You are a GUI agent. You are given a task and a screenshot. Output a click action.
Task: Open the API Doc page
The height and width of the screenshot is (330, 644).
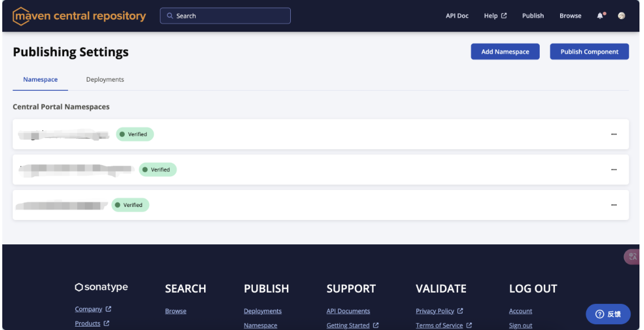point(457,16)
